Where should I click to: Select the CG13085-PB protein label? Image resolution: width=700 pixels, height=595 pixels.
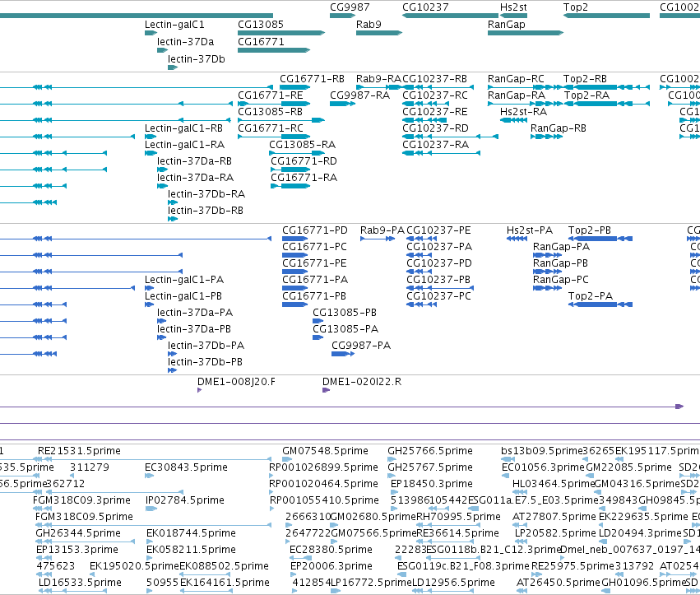pos(345,313)
